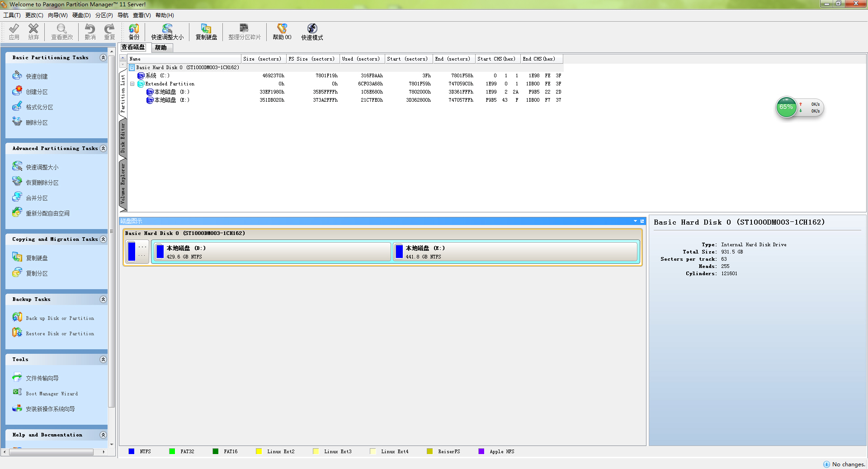Click the 放弃 (Discard) toolbar icon
The height and width of the screenshot is (469, 868).
(x=33, y=32)
